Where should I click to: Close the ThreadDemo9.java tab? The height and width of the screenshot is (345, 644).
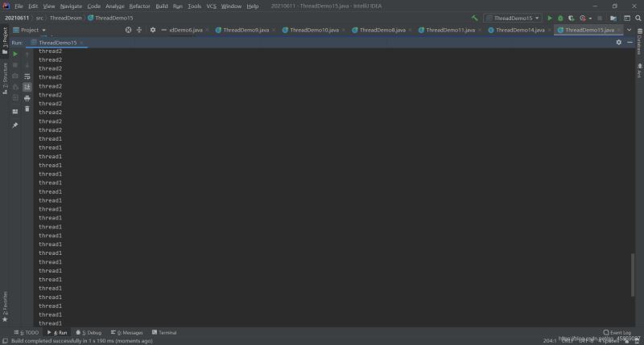pos(274,30)
